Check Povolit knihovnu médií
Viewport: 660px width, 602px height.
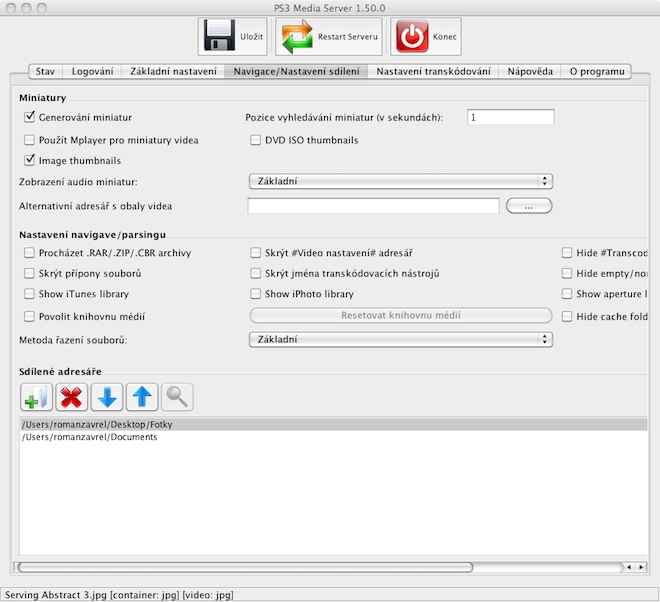point(29,316)
